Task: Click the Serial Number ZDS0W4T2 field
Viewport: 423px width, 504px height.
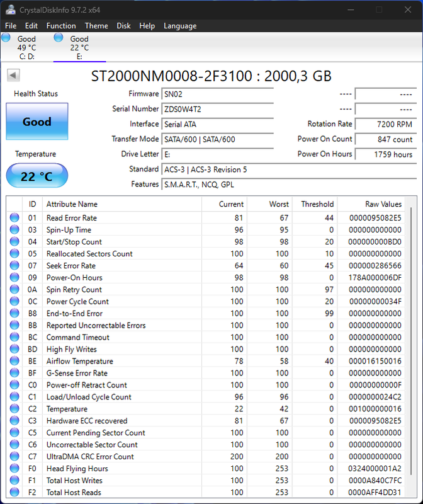Action: point(217,109)
